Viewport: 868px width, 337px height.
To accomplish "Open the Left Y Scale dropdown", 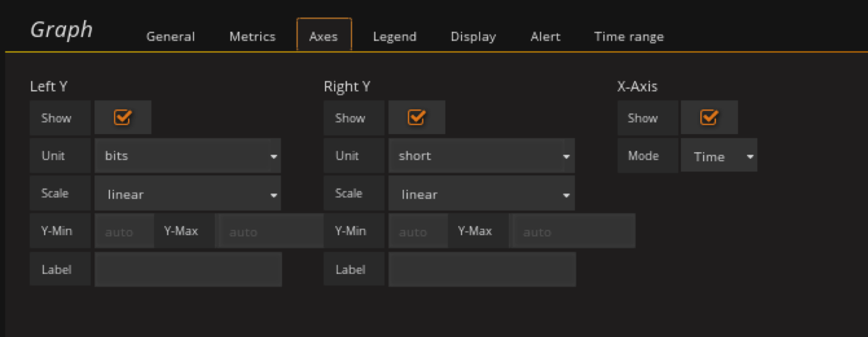I will [x=188, y=195].
